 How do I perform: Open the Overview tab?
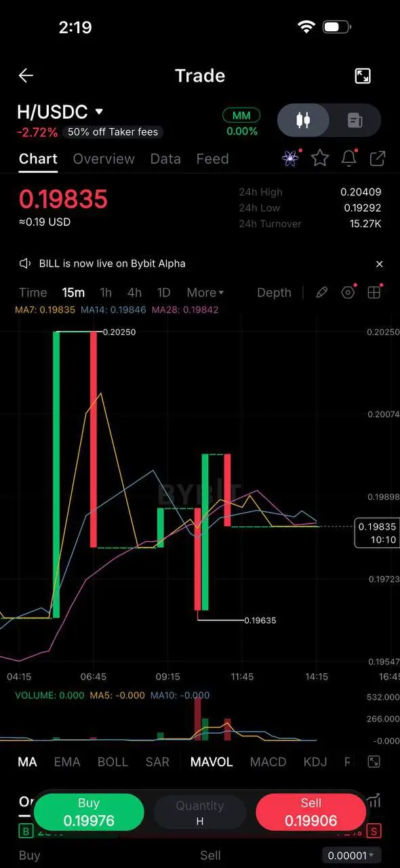[104, 159]
